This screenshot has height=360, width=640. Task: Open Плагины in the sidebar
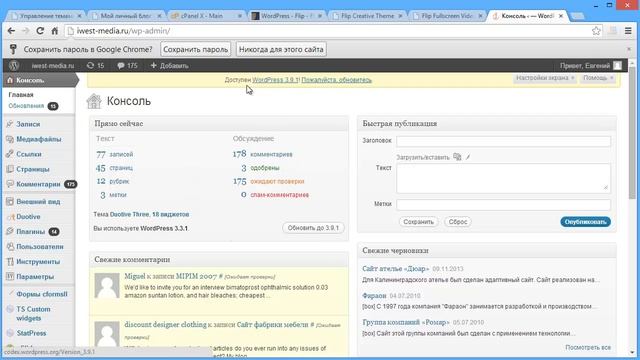tap(30, 231)
